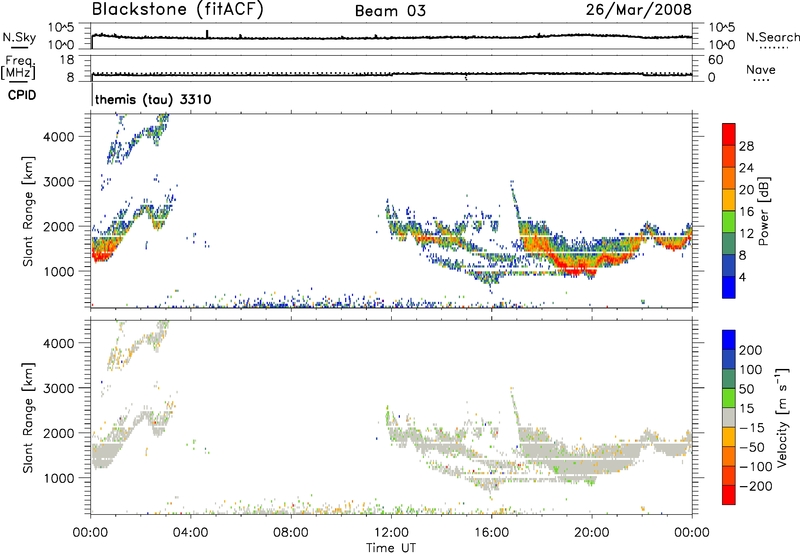800x554 pixels.
Task: Click '4000' tick on the power panel
Action: [59, 137]
